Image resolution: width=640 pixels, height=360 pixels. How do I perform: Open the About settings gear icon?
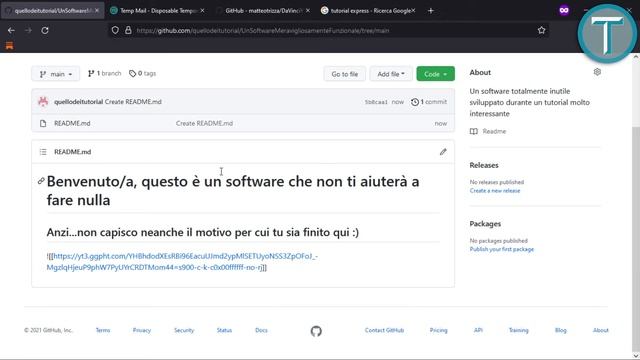(597, 72)
